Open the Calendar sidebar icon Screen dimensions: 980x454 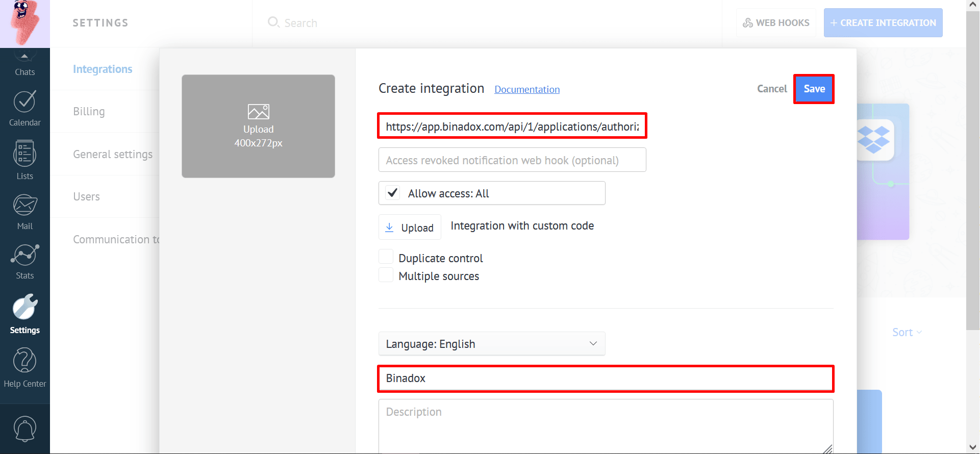coord(24,101)
